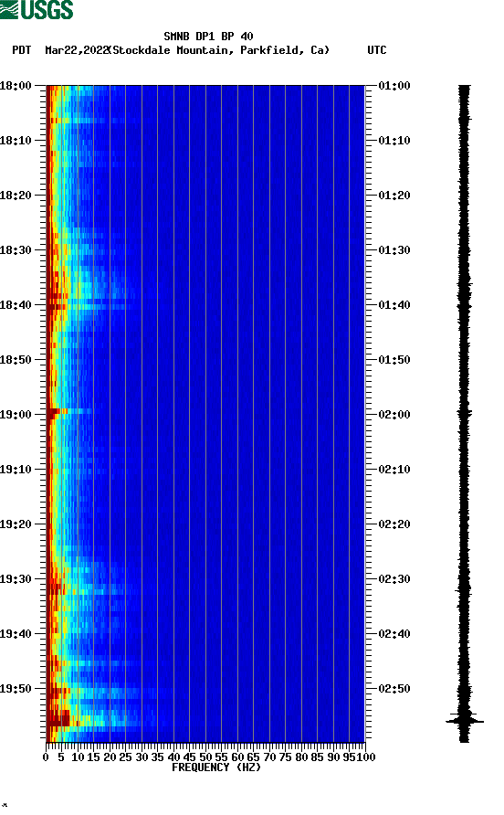
Task: Click the '75' frequency tick label
Action: click(285, 757)
